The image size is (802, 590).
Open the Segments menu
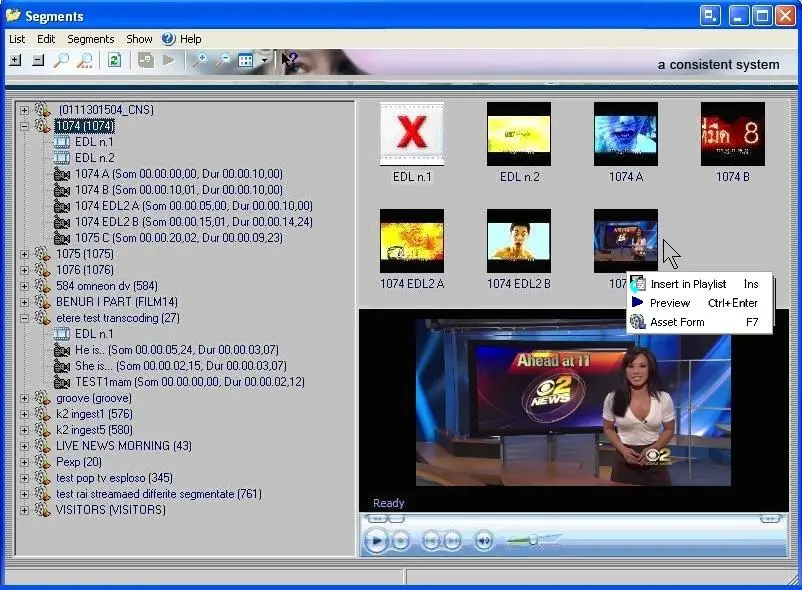[x=91, y=39]
